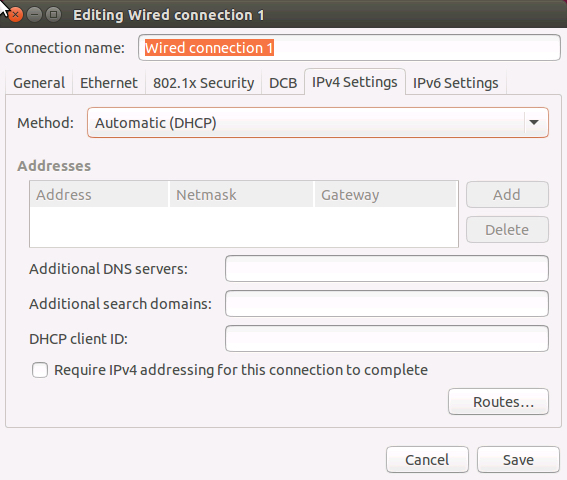Viewport: 567px width, 480px height.
Task: Switch to the General tab
Action: click(x=39, y=83)
